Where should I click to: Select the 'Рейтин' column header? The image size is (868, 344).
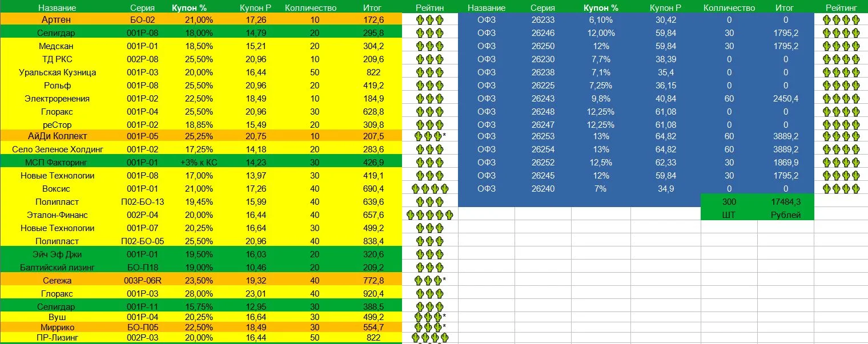point(429,8)
